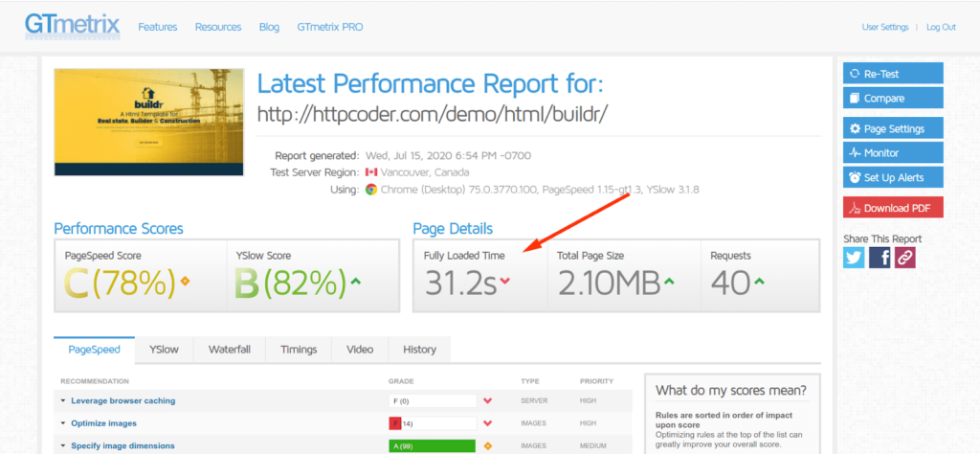This screenshot has width=980, height=454.
Task: Click the Vancouver, Canada server region text
Action: click(426, 172)
